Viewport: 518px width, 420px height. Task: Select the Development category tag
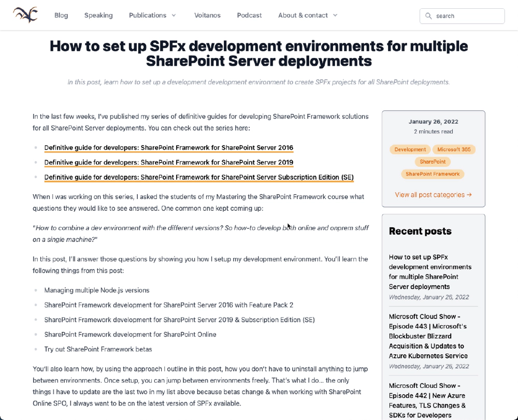tap(410, 150)
